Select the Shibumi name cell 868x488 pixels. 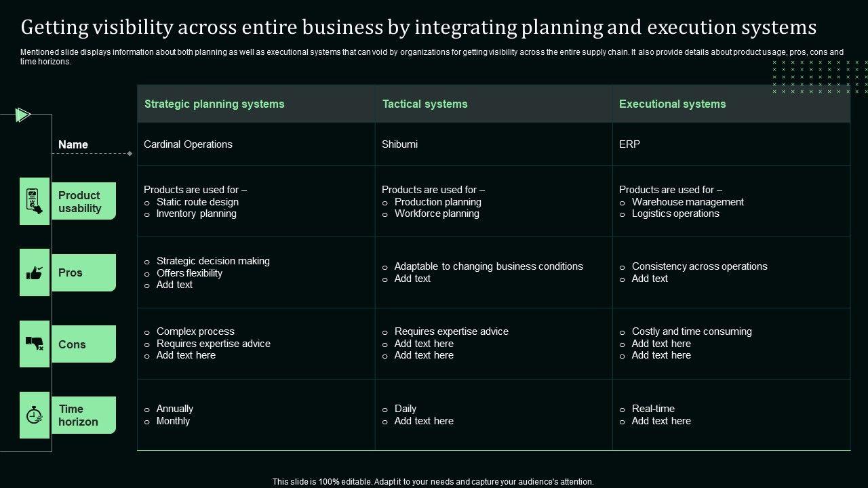coord(399,144)
